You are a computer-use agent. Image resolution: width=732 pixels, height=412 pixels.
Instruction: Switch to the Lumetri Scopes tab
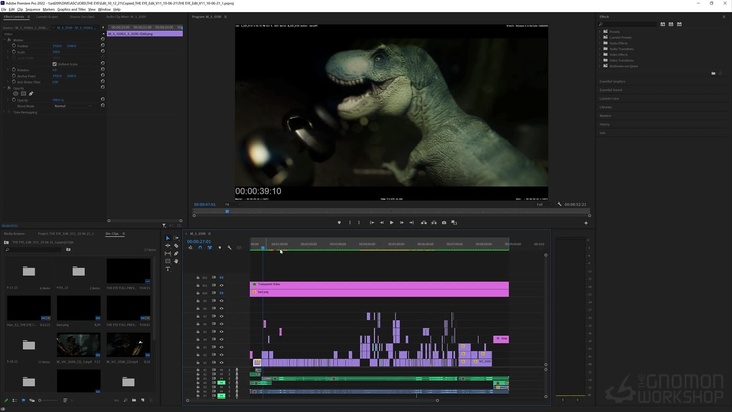(x=47, y=17)
